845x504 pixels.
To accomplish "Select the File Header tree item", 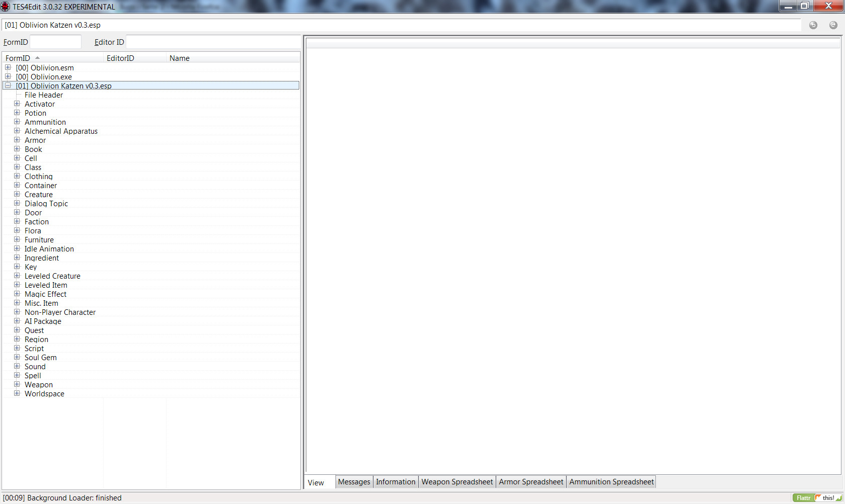I will (x=44, y=95).
